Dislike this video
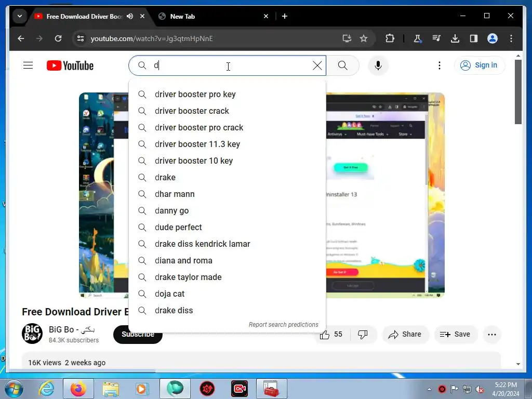532x399 pixels. click(x=363, y=335)
